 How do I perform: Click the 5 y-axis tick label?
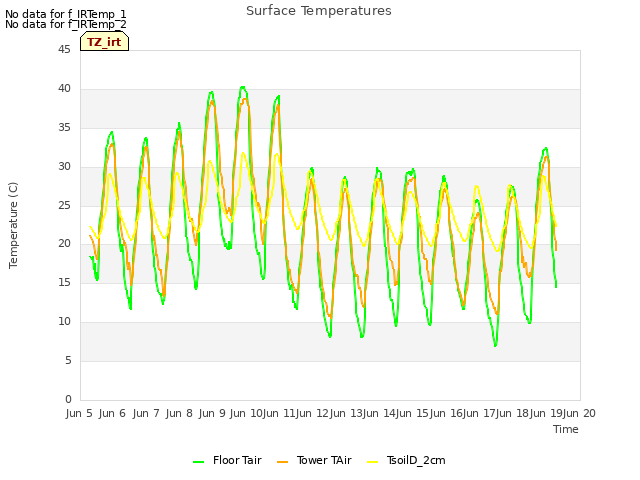(x=68, y=360)
